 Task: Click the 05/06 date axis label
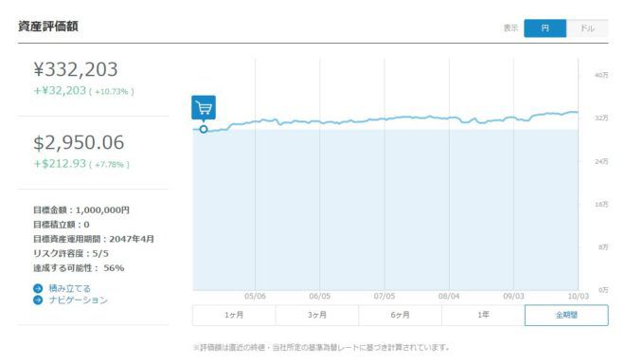pos(255,296)
